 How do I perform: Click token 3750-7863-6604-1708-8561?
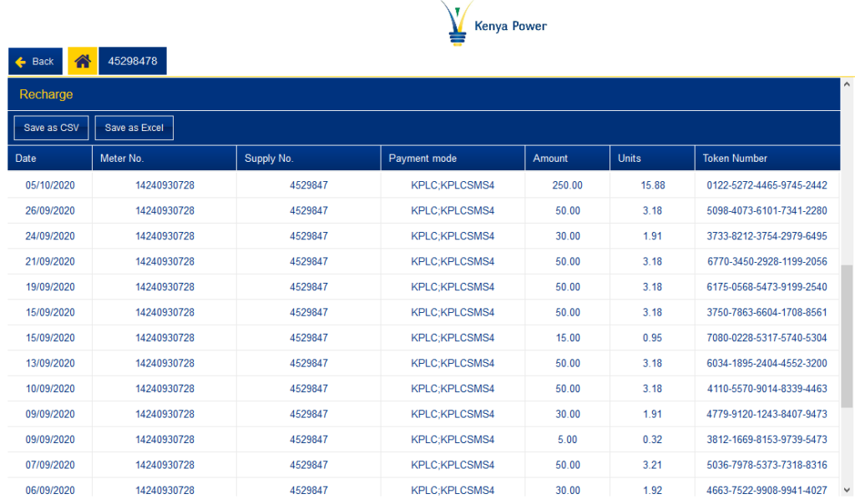(x=766, y=313)
